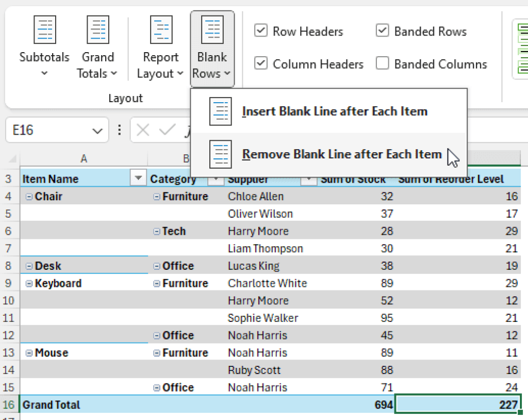Screen dimensions: 528x420
Task: Enable the Banded Columns checkbox
Action: [x=382, y=64]
